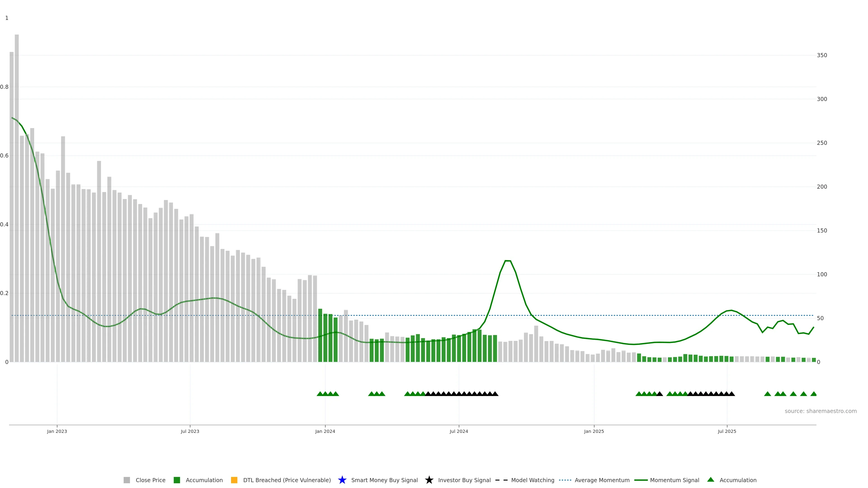This screenshot has height=488, width=868.
Task: Click the green Accumulation square legend icon
Action: [x=177, y=480]
